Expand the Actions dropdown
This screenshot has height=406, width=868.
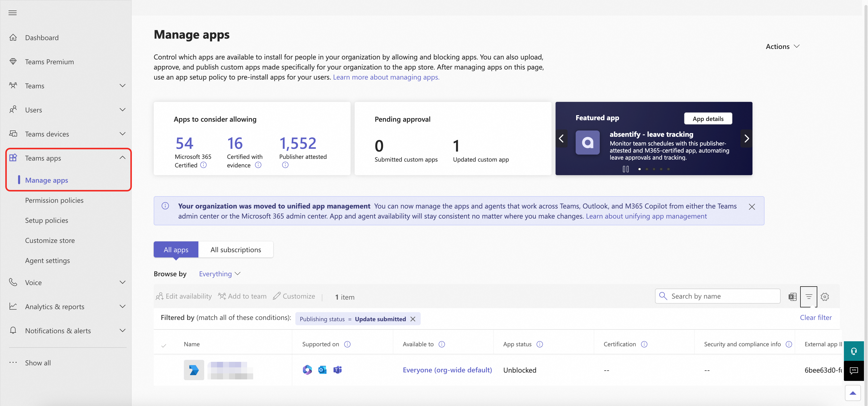782,46
